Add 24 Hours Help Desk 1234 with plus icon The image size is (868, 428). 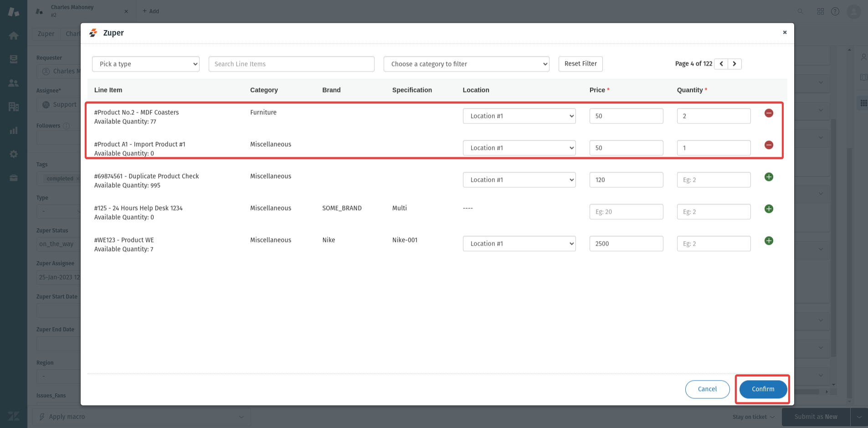[x=769, y=209]
